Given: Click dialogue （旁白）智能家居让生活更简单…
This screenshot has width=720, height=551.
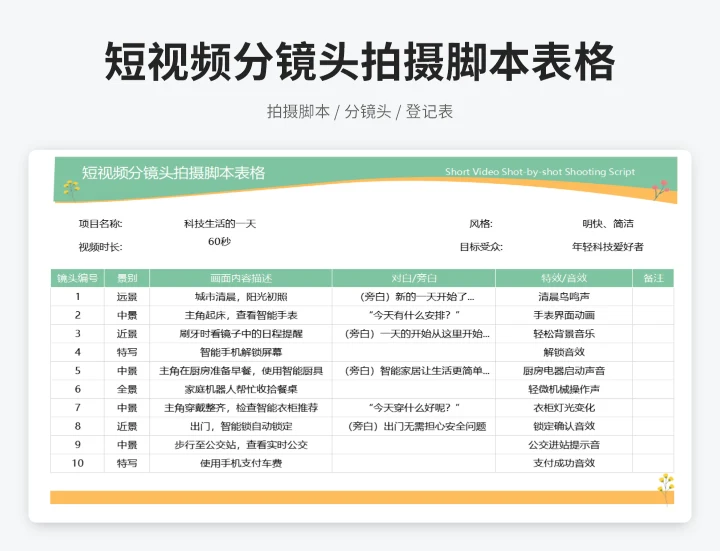Looking at the screenshot, I should (x=414, y=371).
